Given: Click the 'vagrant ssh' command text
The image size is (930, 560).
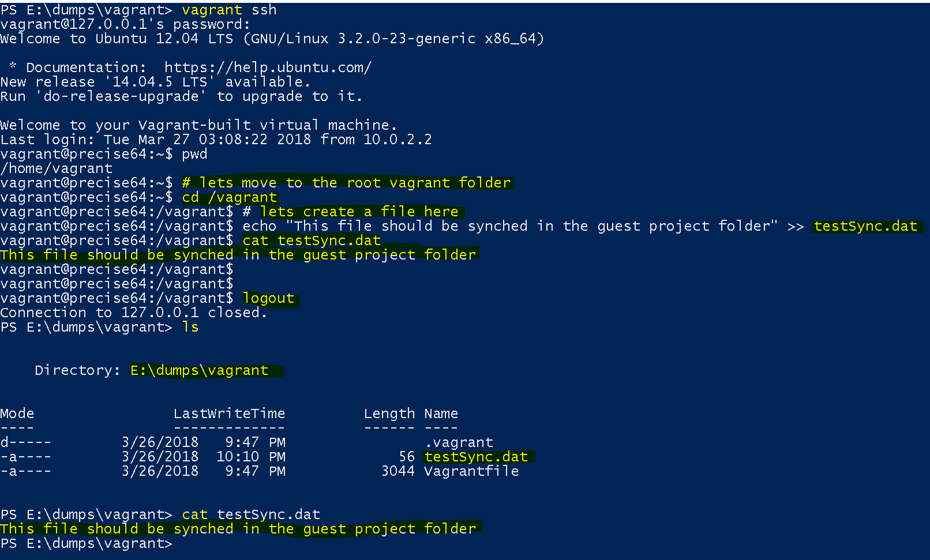Looking at the screenshot, I should tap(229, 10).
